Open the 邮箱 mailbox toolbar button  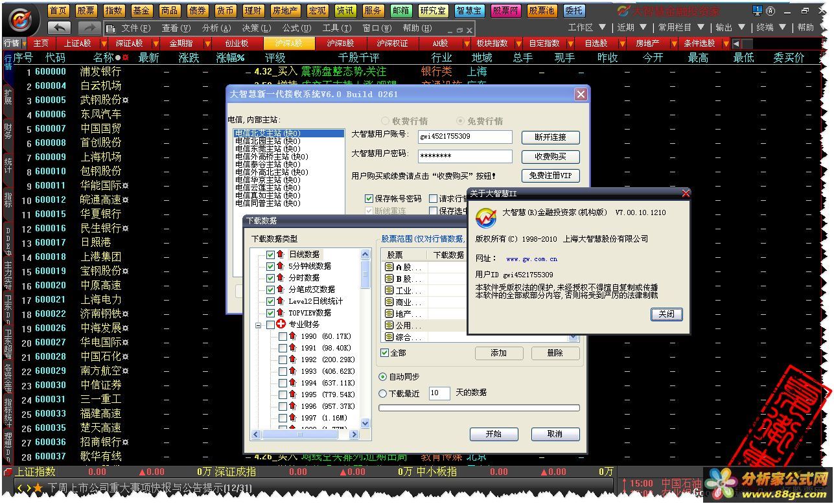click(x=400, y=11)
